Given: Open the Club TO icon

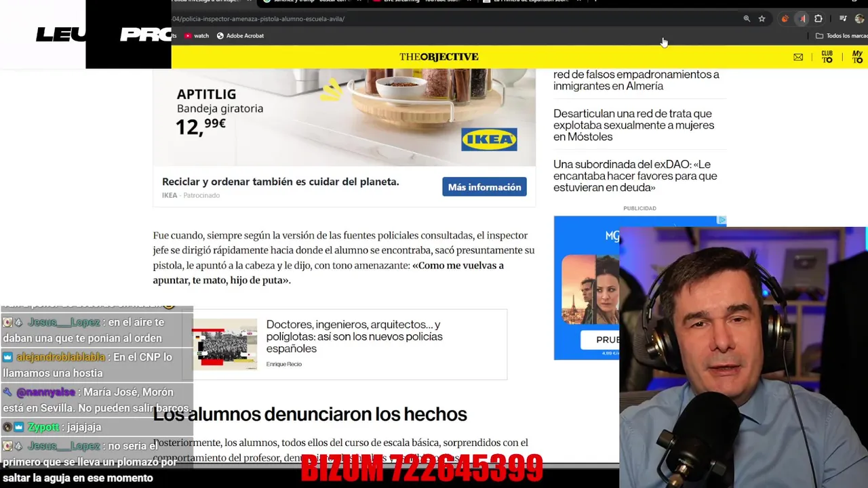Looking at the screenshot, I should click(827, 57).
